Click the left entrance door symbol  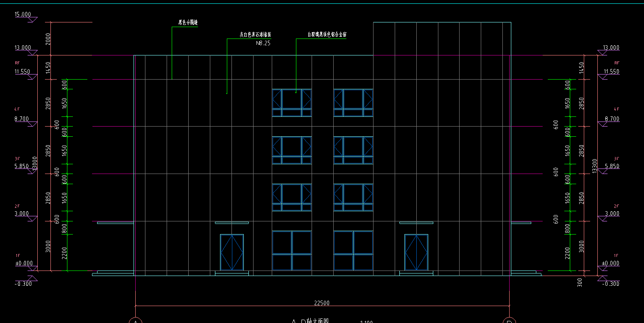(232, 252)
